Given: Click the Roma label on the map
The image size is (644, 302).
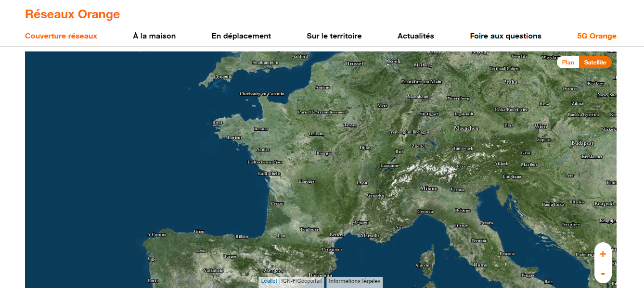Looking at the screenshot, I should (x=481, y=265).
